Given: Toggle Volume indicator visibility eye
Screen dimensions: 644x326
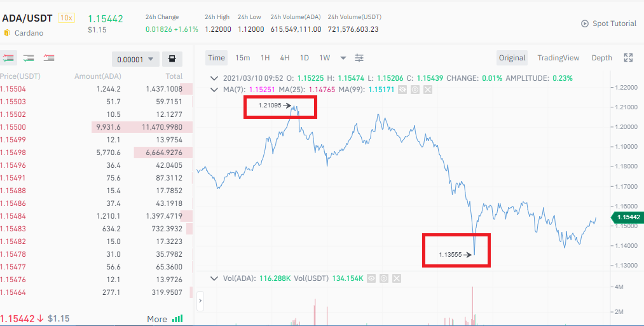Looking at the screenshot, I should tap(371, 278).
